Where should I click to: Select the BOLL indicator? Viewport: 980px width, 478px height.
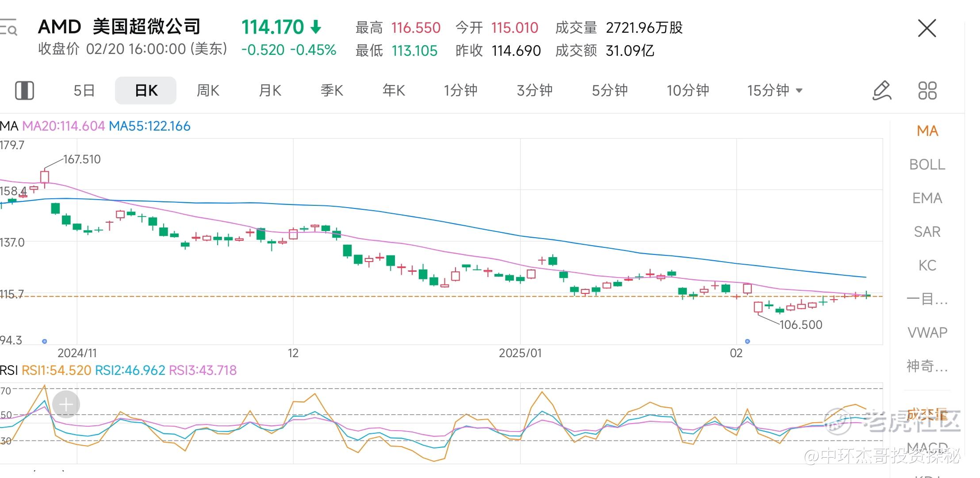pos(927,165)
